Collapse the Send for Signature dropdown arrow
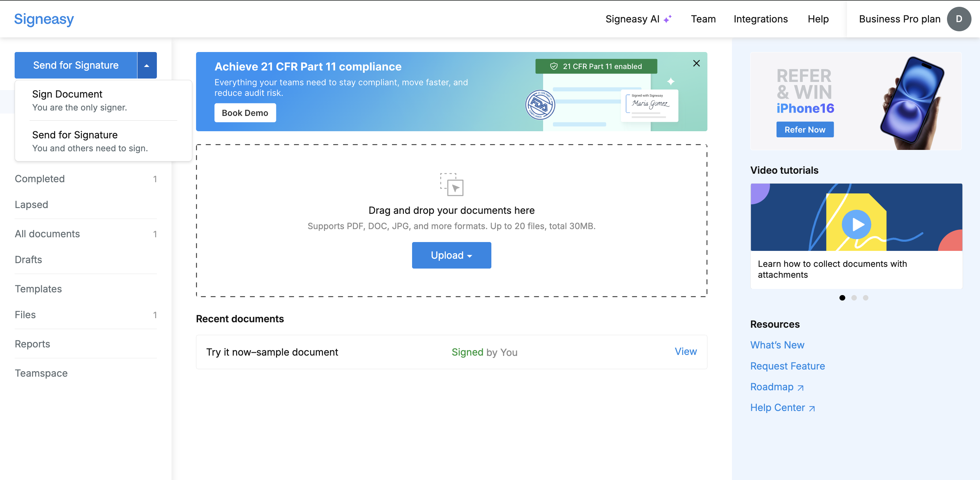This screenshot has height=480, width=980. tap(147, 65)
